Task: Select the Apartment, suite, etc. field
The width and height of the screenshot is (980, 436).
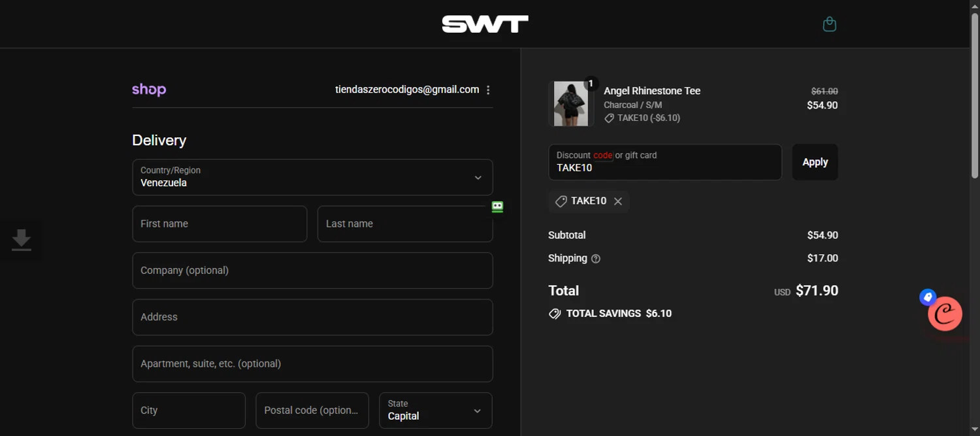Action: (x=312, y=363)
